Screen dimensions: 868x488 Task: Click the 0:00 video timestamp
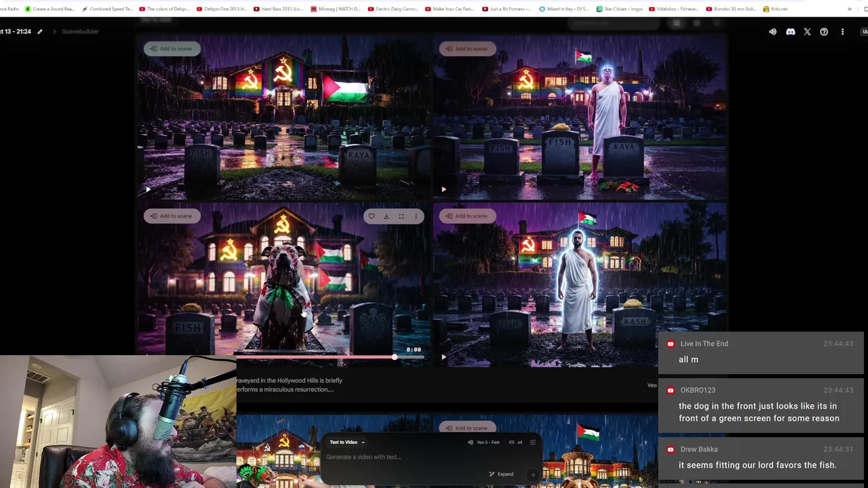tap(414, 350)
